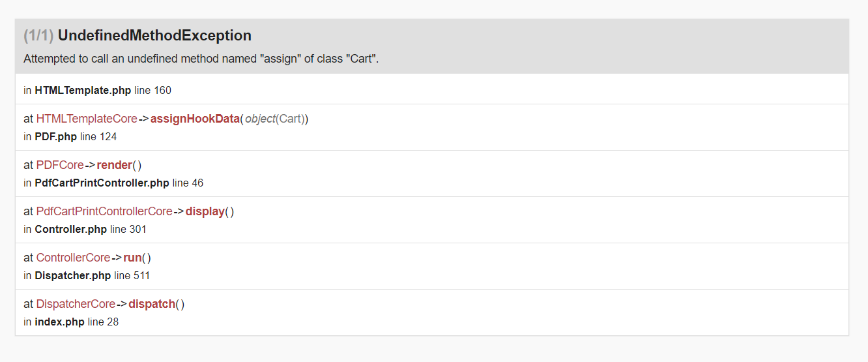Click the PdfCartPrintControllerCore class name
This screenshot has width=868, height=362.
pyautogui.click(x=104, y=211)
